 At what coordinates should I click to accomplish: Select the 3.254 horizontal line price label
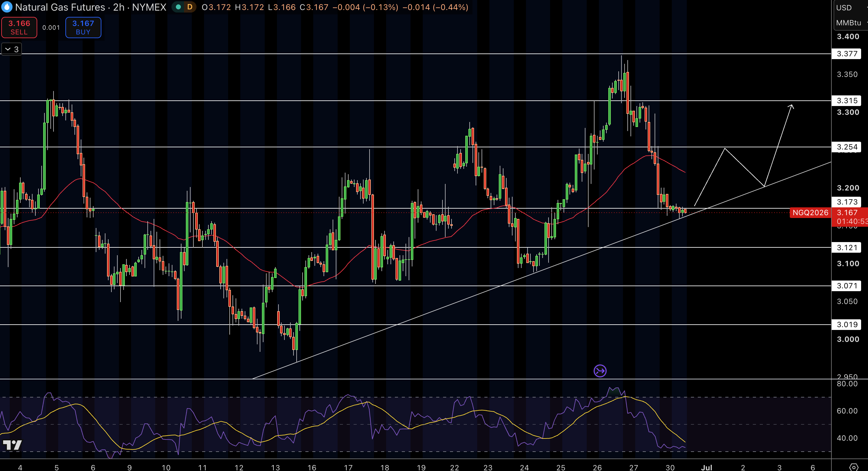tap(847, 147)
